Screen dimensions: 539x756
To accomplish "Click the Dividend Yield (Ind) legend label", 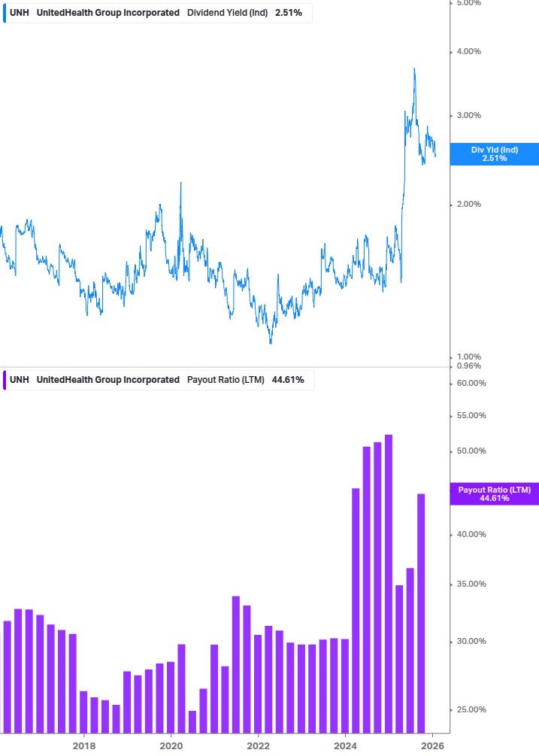I will coord(227,13).
